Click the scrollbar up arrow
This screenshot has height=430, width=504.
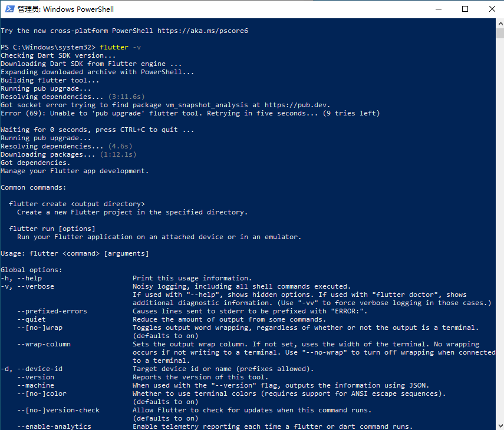tap(500, 24)
